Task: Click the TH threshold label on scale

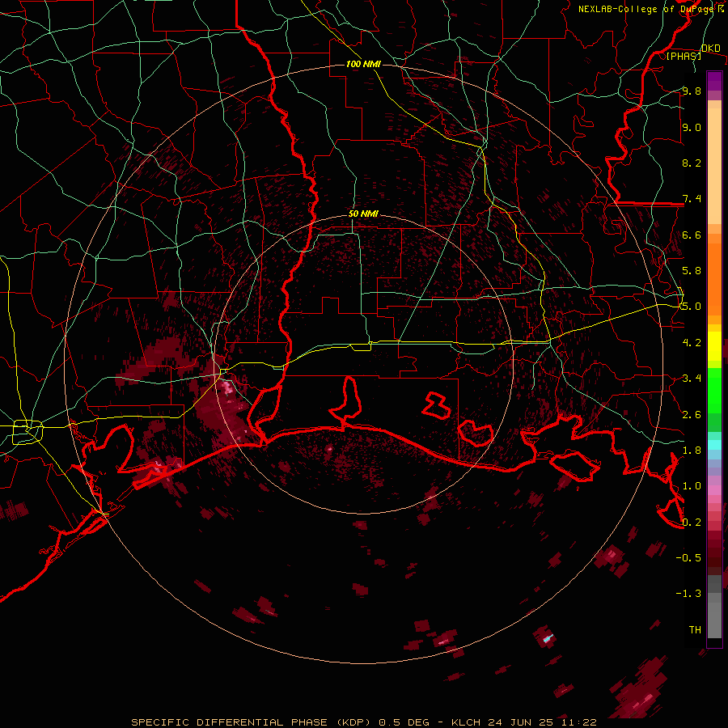Action: [x=695, y=630]
